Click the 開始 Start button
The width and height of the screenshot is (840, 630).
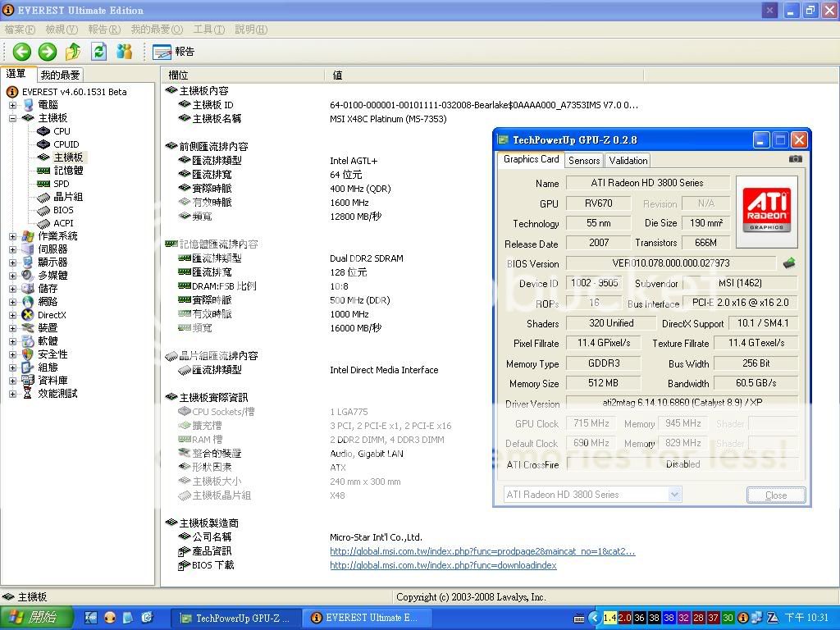pos(36,618)
